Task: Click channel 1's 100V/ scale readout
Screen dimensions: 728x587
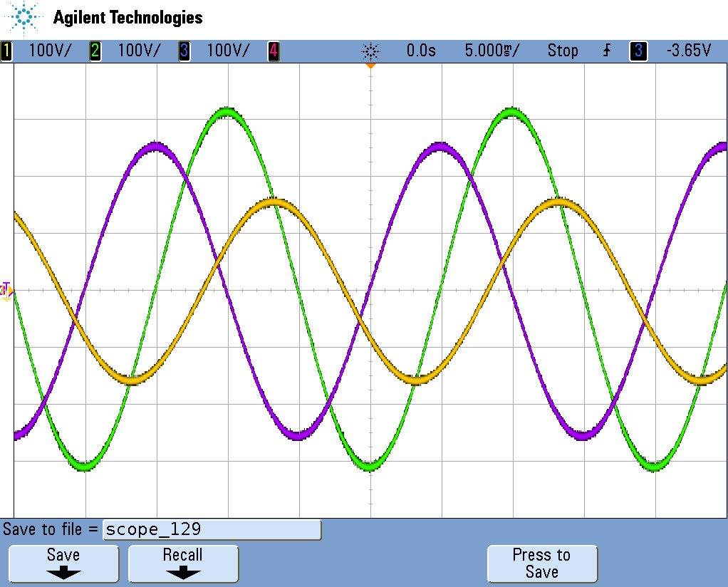Action: (x=49, y=51)
